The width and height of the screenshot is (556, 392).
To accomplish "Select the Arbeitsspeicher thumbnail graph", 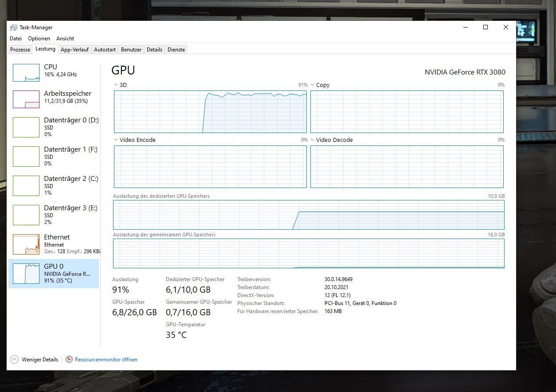I will pos(26,99).
